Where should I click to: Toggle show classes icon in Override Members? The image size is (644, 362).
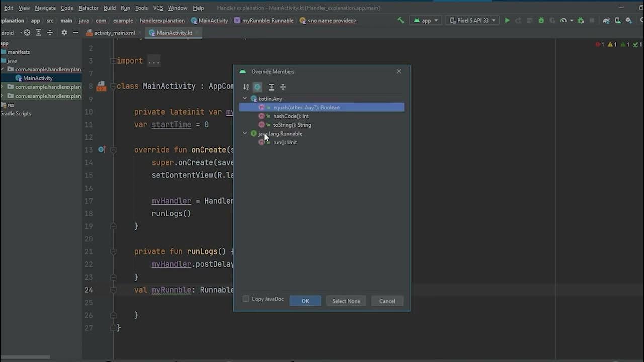click(257, 87)
